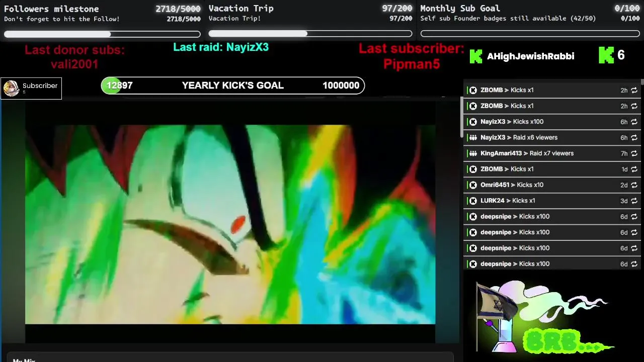
Task: Click the Last donor subs label
Action: [x=74, y=50]
